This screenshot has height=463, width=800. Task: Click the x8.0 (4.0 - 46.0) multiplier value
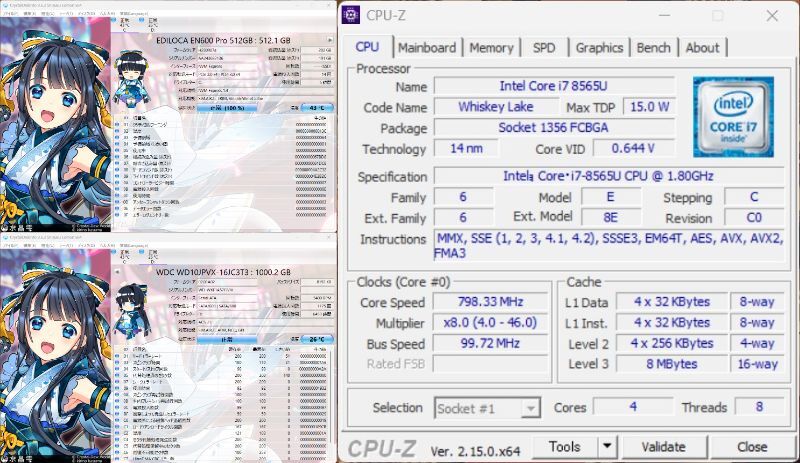click(x=490, y=323)
